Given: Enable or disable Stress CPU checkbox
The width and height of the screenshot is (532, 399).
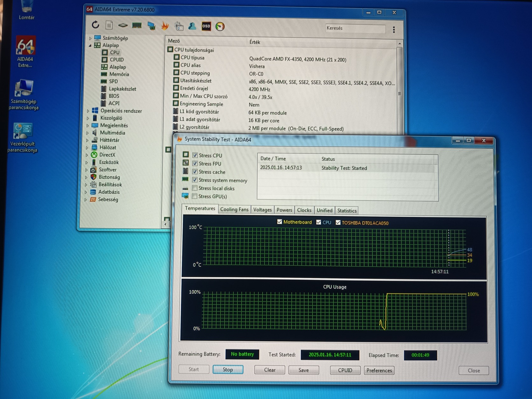Looking at the screenshot, I should [195, 155].
